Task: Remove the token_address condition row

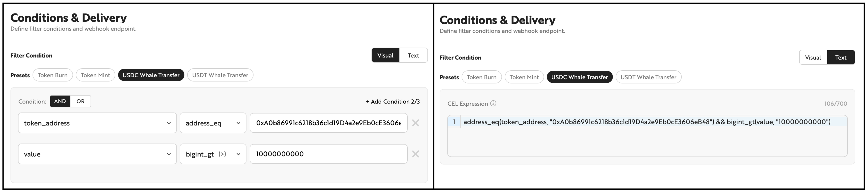Action: coord(415,123)
